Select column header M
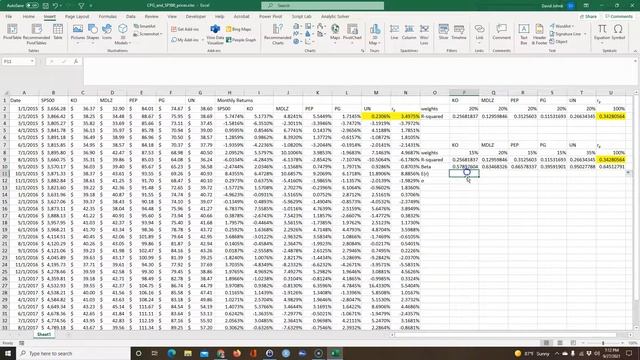The image size is (640, 360). pyautogui.click(x=376, y=93)
